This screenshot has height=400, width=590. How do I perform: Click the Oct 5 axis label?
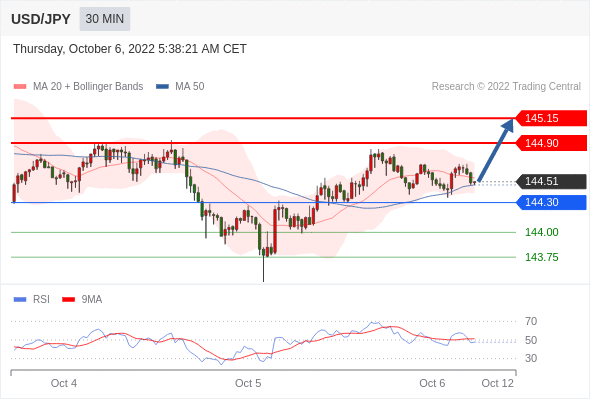[x=248, y=383]
